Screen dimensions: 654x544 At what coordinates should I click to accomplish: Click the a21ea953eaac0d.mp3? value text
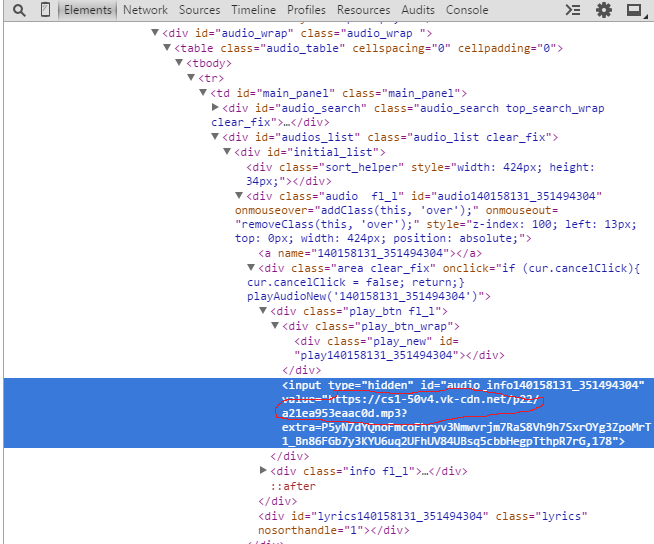[344, 413]
